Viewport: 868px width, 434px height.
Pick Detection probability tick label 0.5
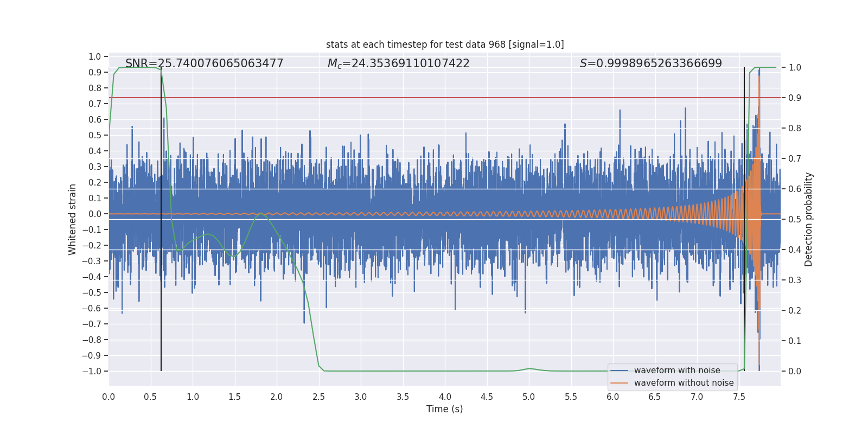(x=795, y=219)
